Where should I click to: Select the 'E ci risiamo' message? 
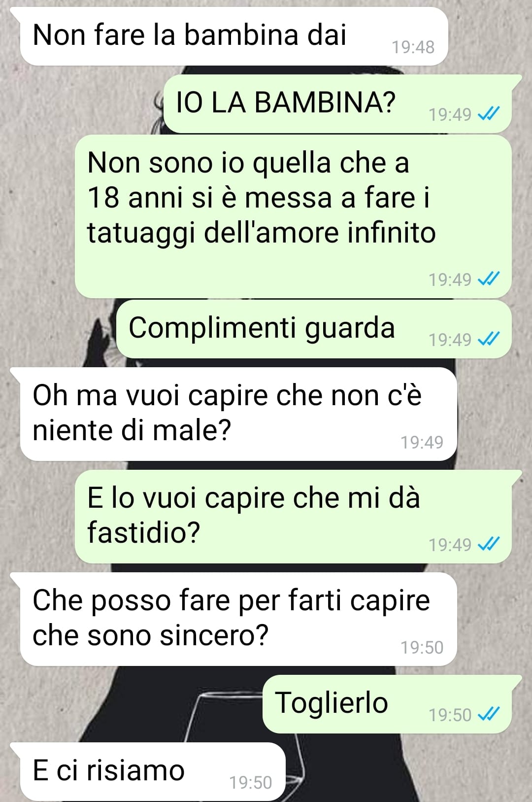tap(152, 771)
